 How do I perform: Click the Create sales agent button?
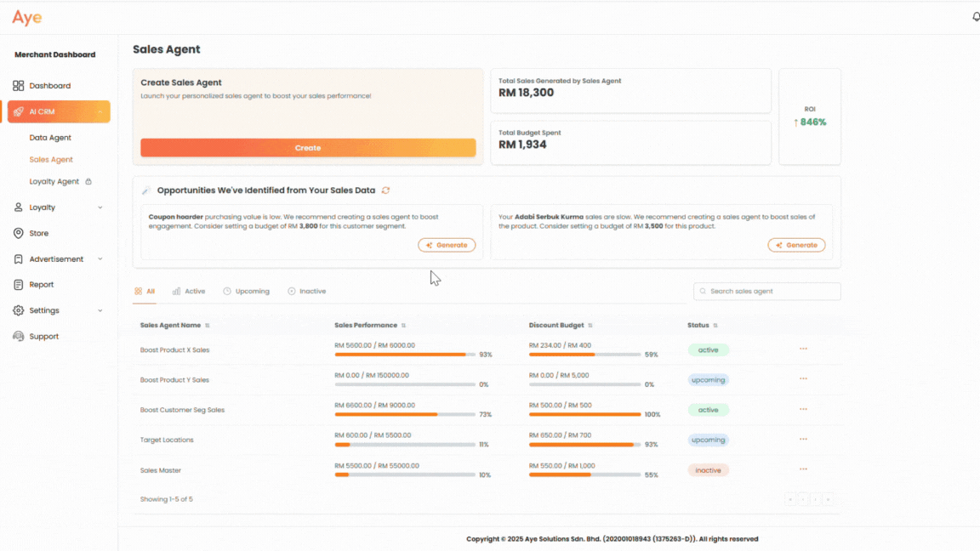(308, 148)
